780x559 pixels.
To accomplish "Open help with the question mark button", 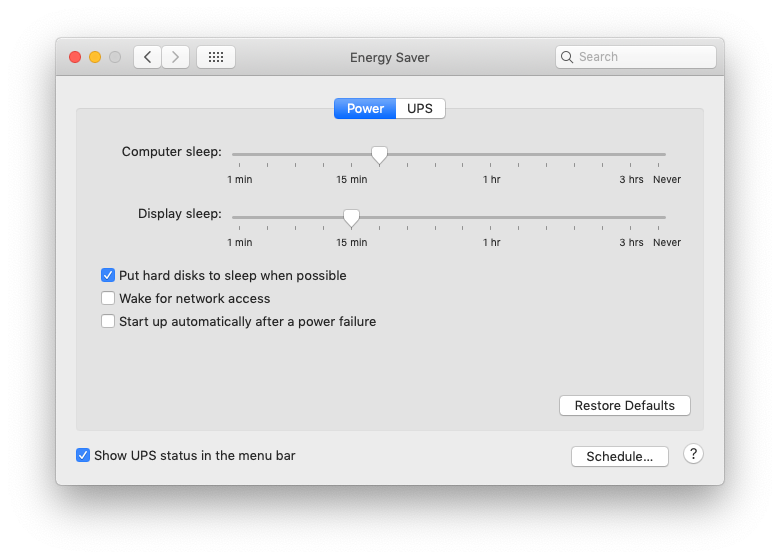I will pos(693,454).
